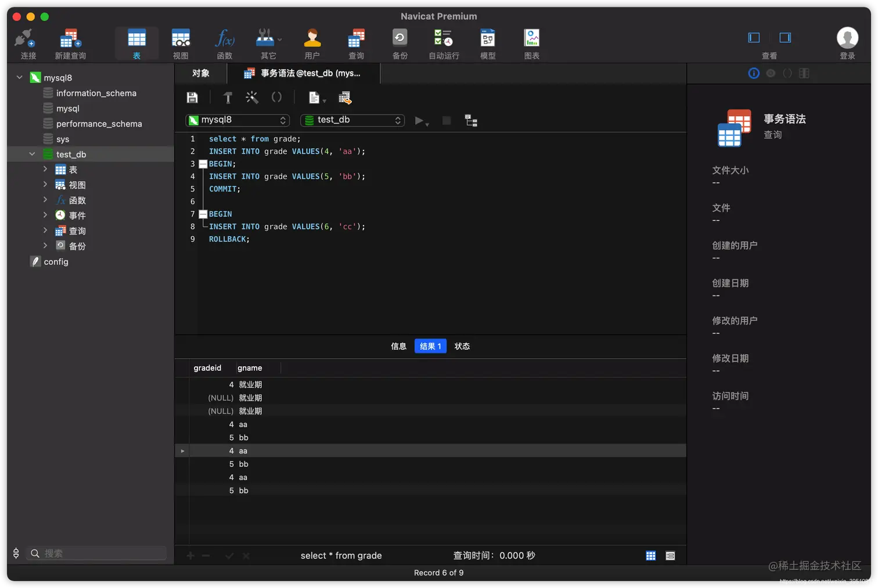Switch result to grid view
The height and width of the screenshot is (588, 878).
tap(651, 555)
